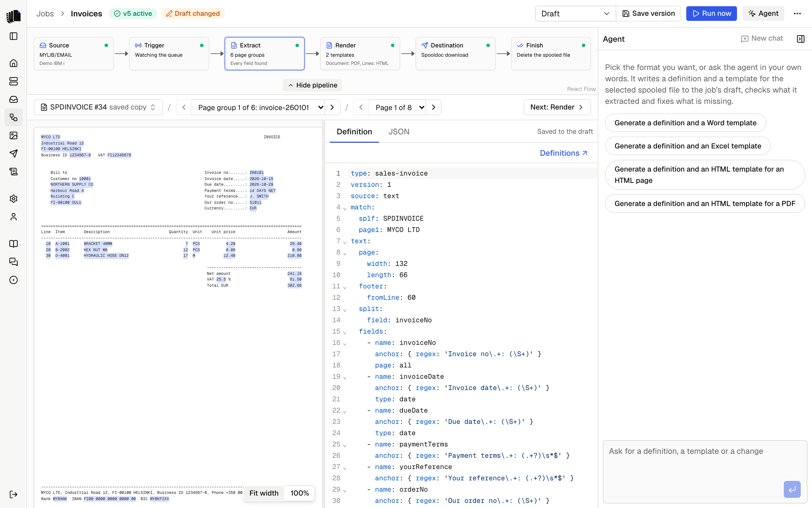This screenshot has width=812, height=508.
Task: Open the circle dot icon in sidebar
Action: (x=14, y=280)
